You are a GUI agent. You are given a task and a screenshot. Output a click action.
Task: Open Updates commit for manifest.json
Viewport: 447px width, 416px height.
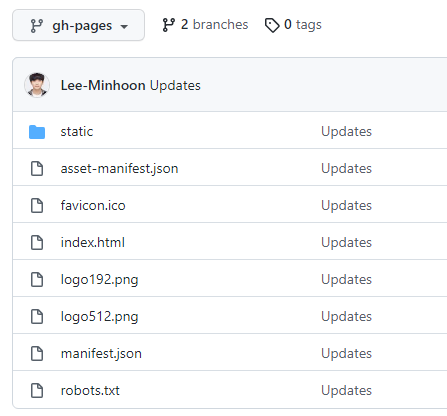[346, 354]
